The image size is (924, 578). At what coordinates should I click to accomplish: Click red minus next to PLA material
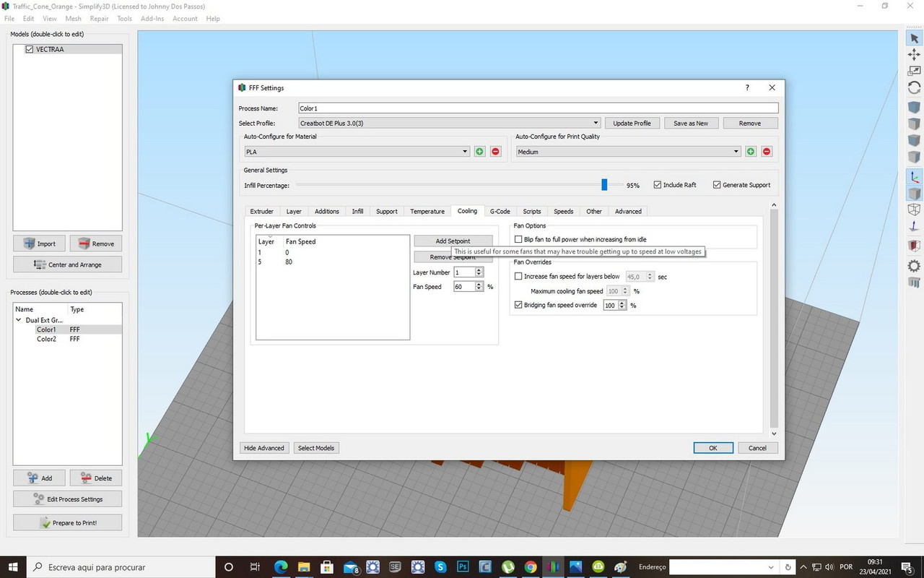click(495, 152)
